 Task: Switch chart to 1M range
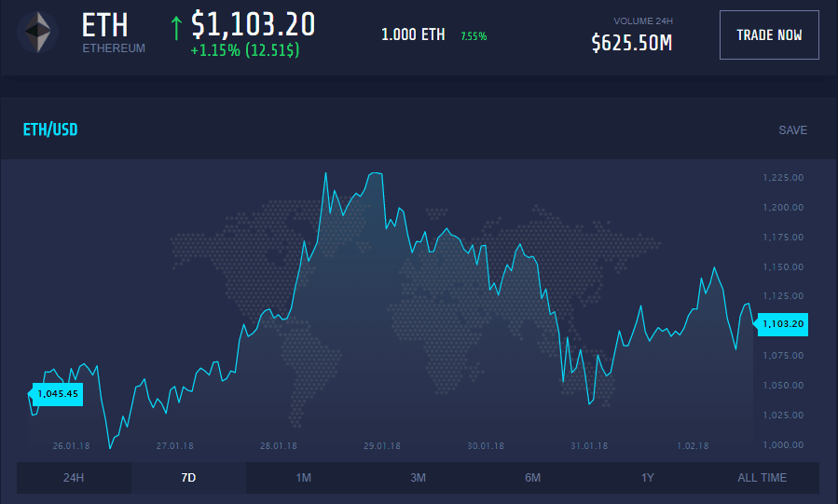(x=304, y=478)
